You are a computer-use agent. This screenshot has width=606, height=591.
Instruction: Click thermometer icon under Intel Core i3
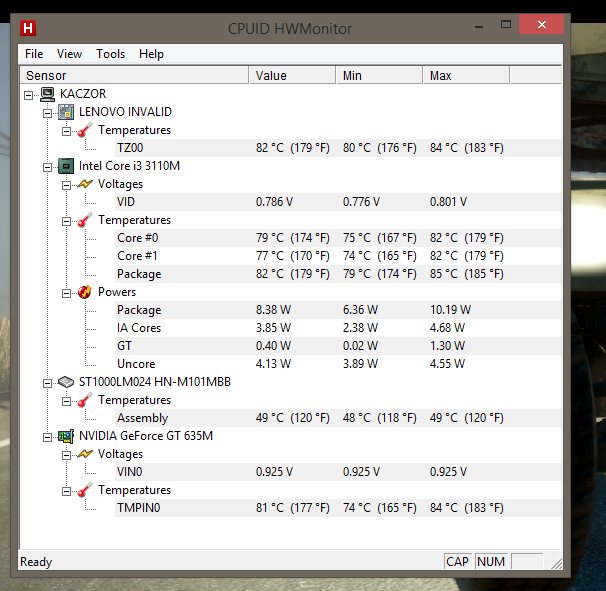[85, 220]
